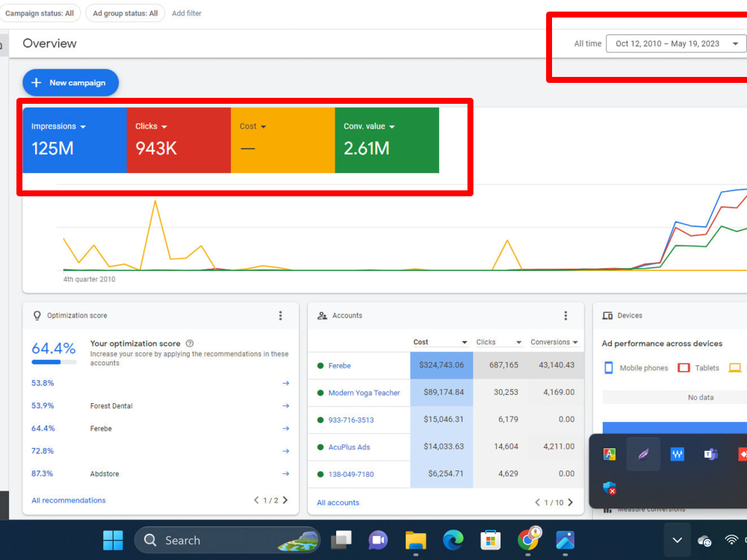Click the optimization score progress bar

[x=54, y=362]
